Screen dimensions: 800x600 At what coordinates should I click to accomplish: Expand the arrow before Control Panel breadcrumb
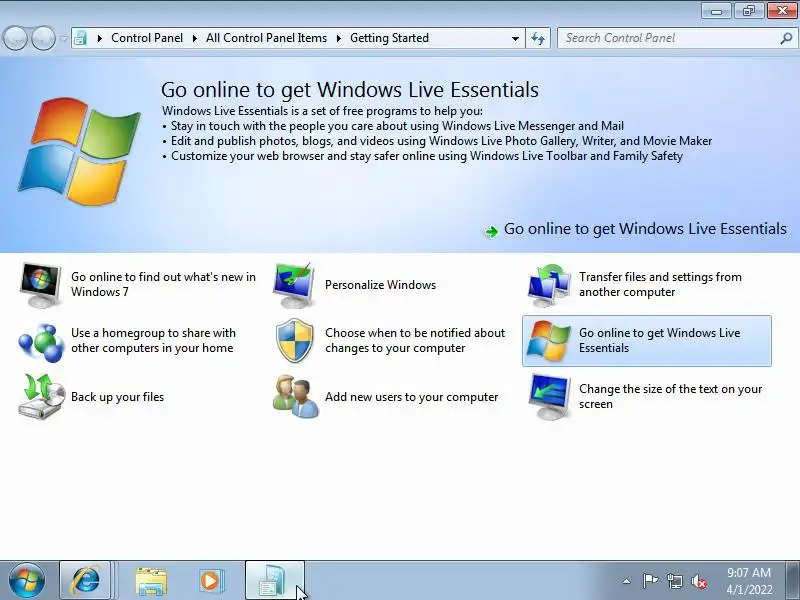99,38
